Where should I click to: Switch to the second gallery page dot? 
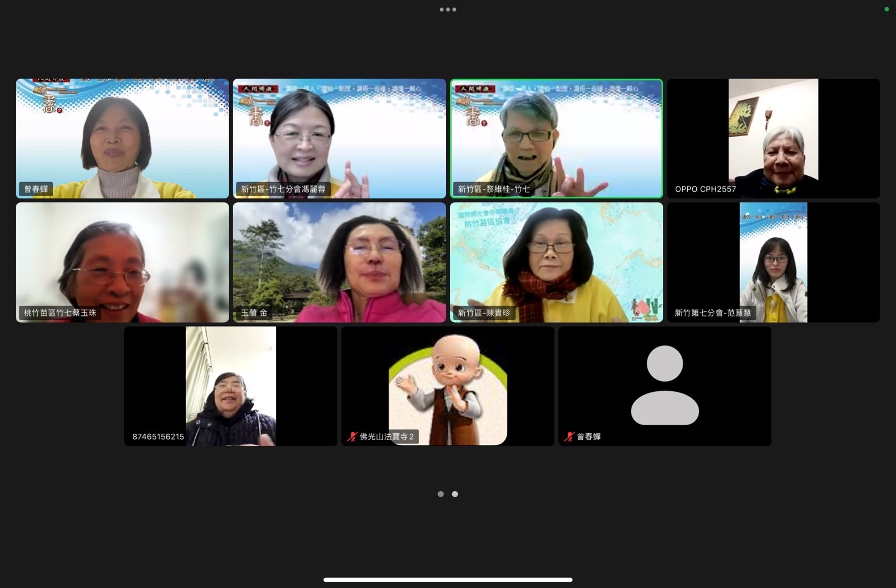tap(455, 494)
